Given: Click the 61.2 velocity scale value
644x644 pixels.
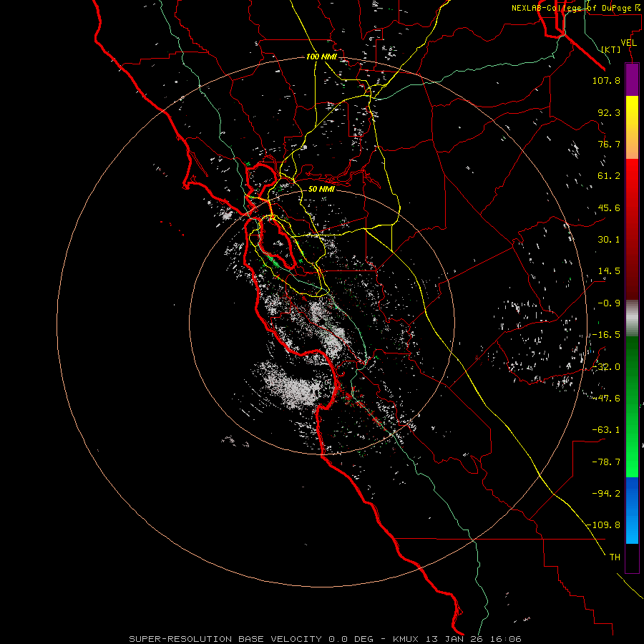Looking at the screenshot, I should point(609,176).
